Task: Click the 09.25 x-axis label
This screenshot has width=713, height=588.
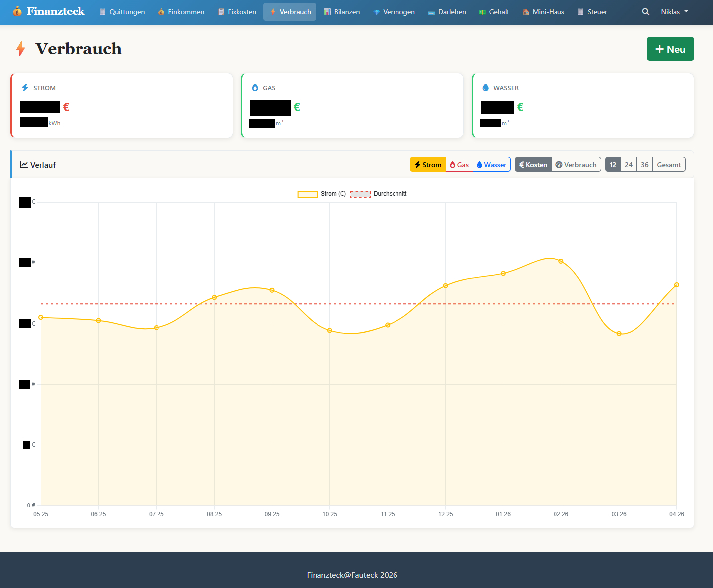Action: coord(272,514)
